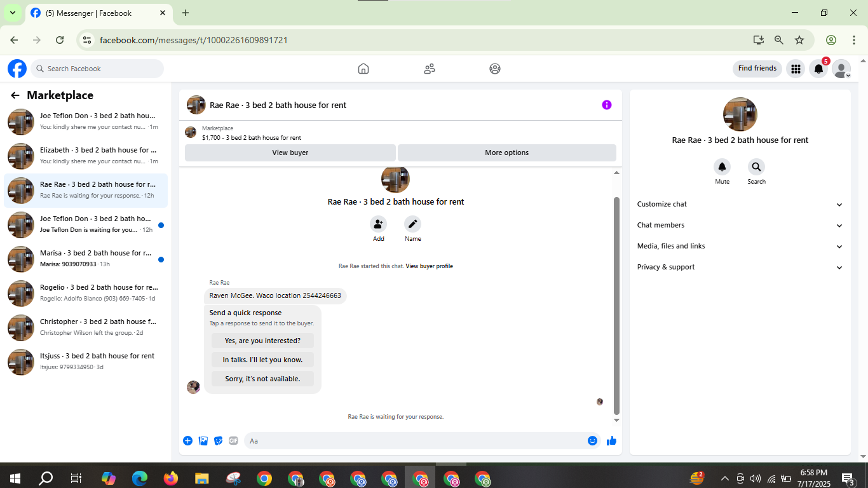Click the chat scrollbar up arrow
Screen dimensions: 868x488
(616, 173)
